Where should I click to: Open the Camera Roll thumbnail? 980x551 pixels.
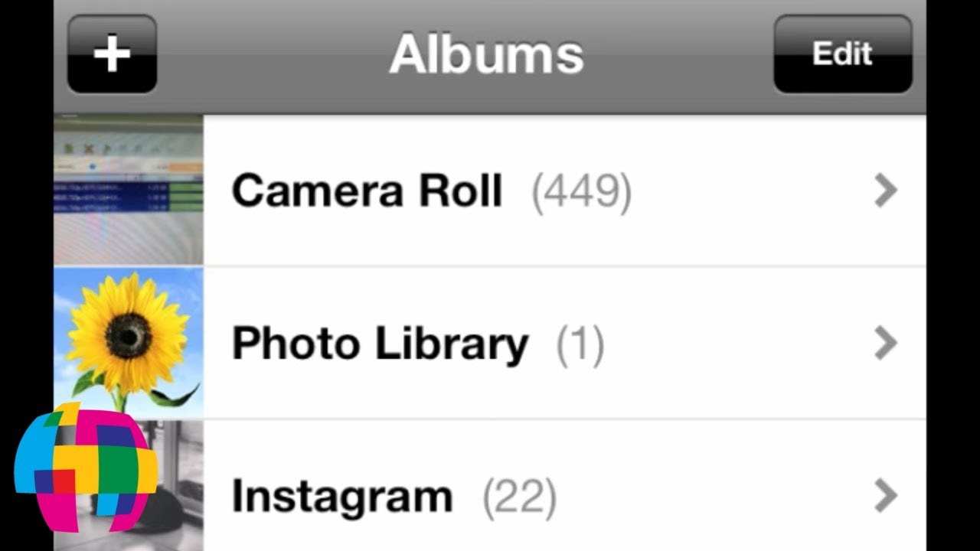[x=129, y=190]
